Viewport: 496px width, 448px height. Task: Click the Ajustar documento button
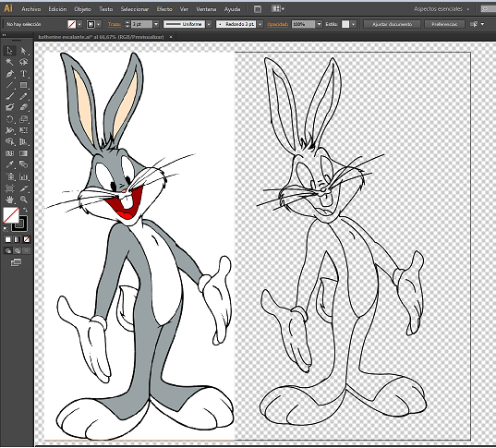[392, 24]
